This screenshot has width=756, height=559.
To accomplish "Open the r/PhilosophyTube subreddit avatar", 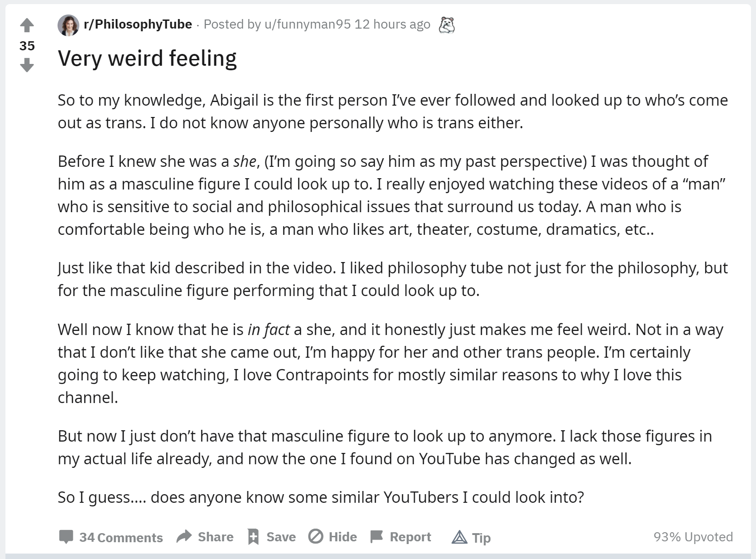I will point(68,25).
